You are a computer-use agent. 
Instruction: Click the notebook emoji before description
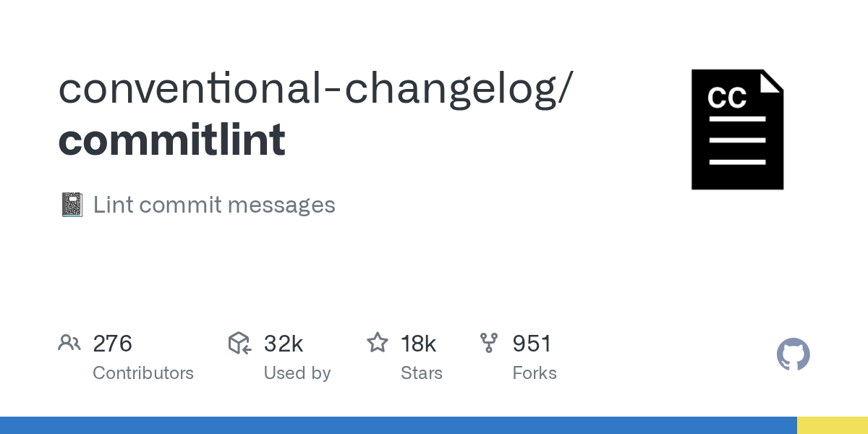[x=71, y=205]
